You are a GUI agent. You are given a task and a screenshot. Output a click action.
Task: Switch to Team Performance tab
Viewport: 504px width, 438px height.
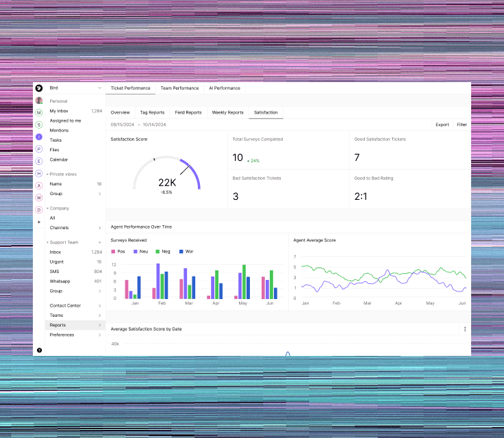pyautogui.click(x=179, y=88)
